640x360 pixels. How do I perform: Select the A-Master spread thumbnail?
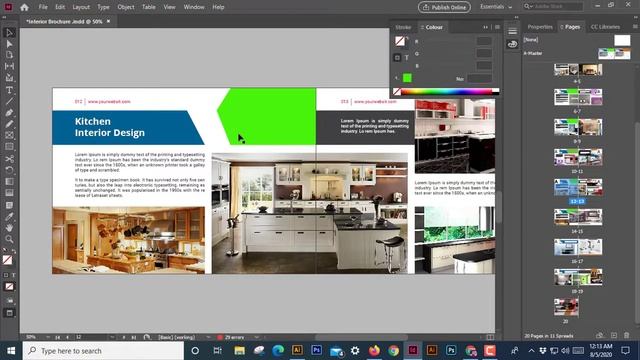pyautogui.click(x=614, y=53)
